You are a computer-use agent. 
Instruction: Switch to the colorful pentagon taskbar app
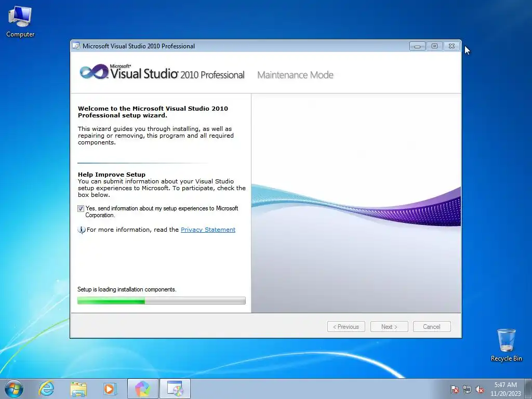[x=142, y=389]
